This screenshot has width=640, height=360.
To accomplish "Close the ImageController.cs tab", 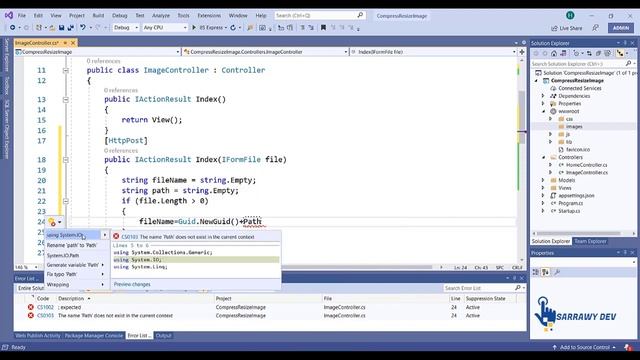I will tap(73, 43).
